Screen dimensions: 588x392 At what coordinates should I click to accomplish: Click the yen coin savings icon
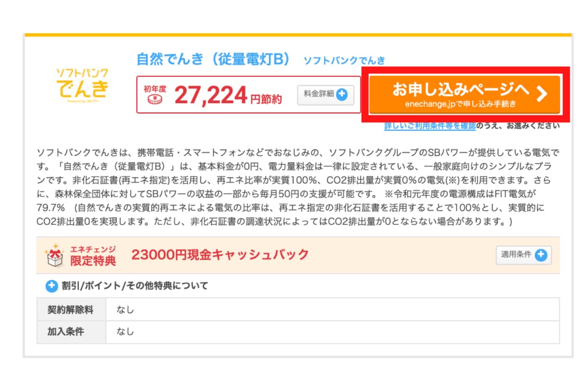tap(155, 98)
